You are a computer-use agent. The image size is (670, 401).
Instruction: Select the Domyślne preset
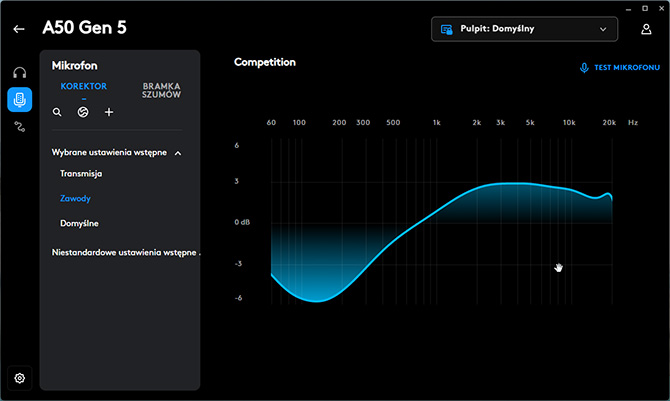(x=79, y=223)
